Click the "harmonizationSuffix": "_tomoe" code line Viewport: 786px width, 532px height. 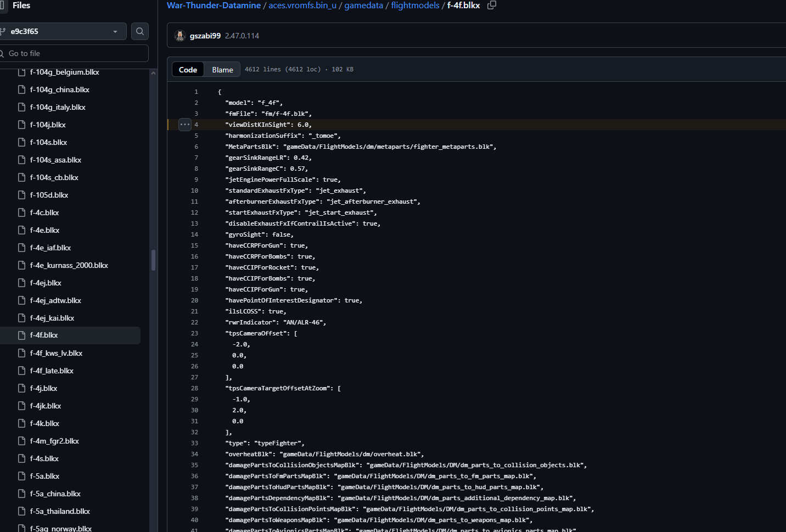tap(283, 136)
